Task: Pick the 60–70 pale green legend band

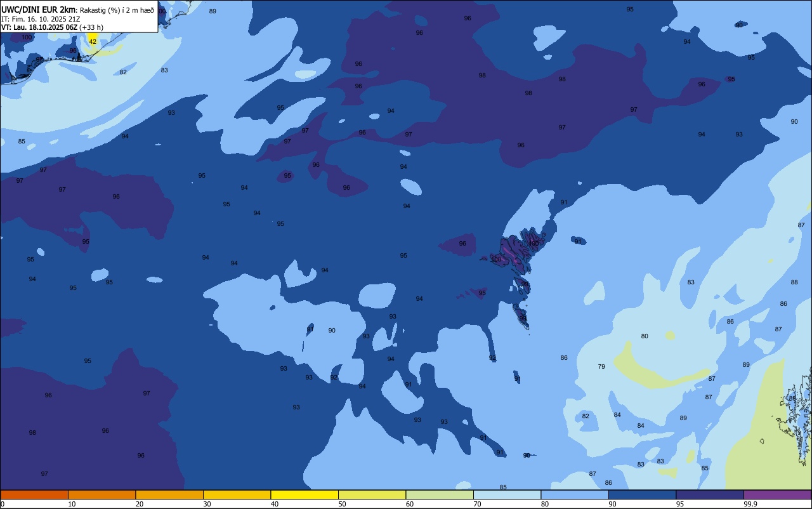Action: tap(440, 494)
